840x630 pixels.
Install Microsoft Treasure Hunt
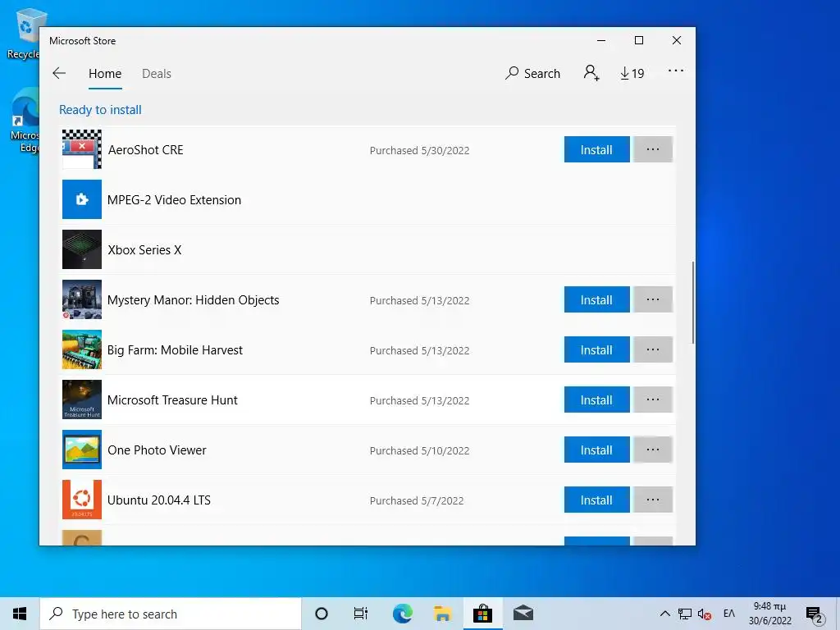tap(597, 399)
